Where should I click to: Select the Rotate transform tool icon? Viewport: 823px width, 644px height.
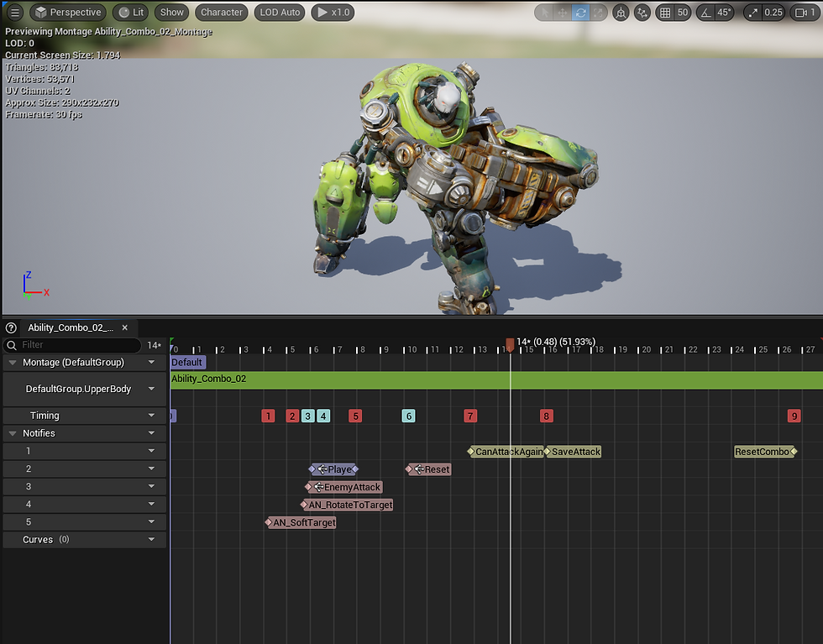tap(580, 13)
